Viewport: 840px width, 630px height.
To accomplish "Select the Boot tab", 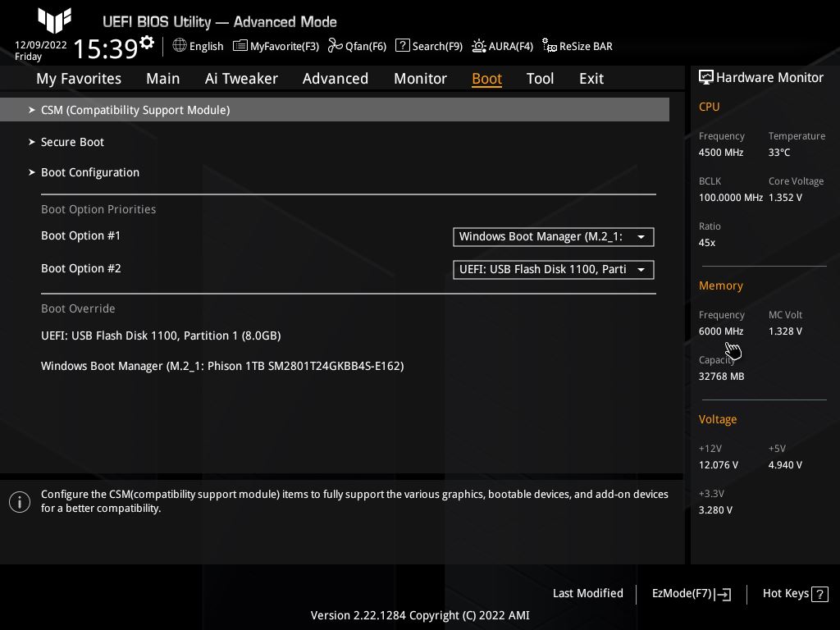I will 486,78.
